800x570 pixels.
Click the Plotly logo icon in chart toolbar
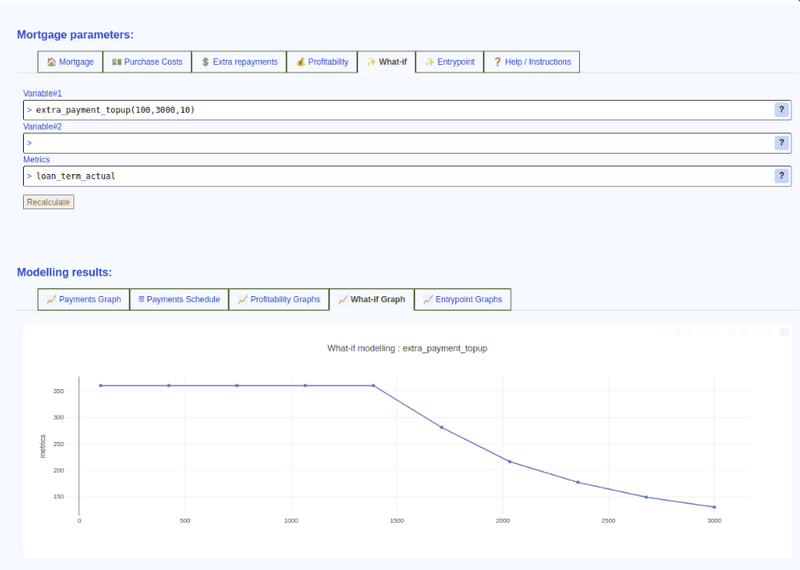click(x=785, y=332)
